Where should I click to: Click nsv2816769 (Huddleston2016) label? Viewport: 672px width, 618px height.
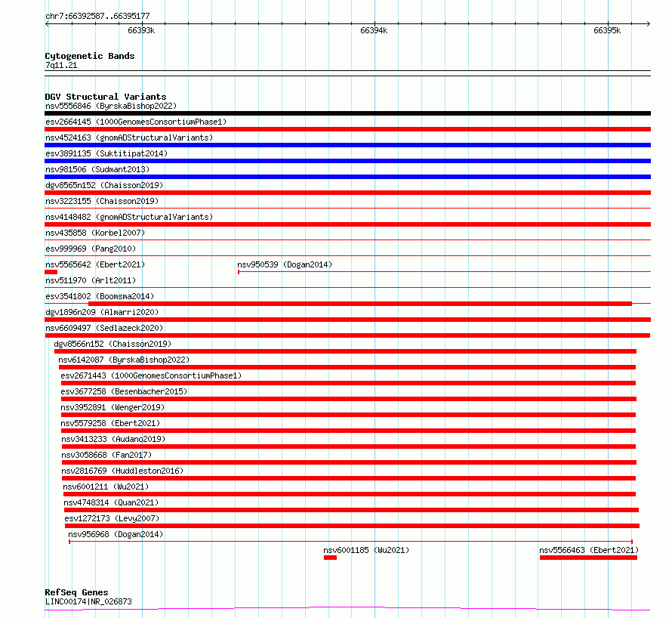click(x=122, y=471)
